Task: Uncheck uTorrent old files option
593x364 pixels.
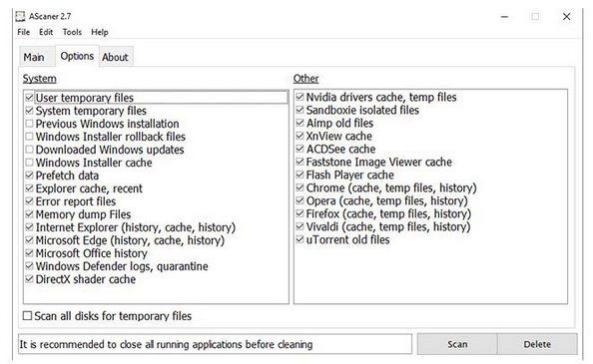Action: click(299, 239)
